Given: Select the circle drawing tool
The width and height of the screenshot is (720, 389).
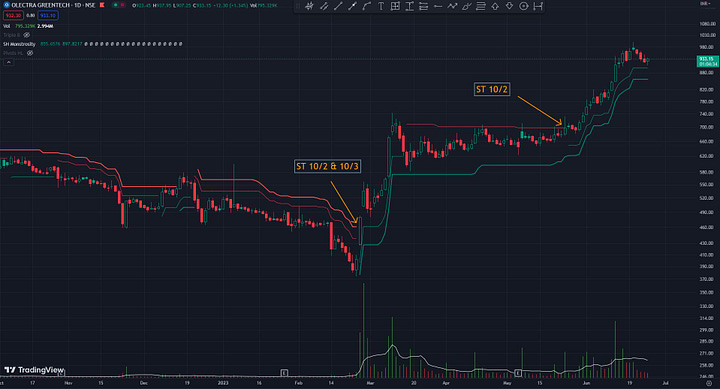Looking at the screenshot, I should pyautogui.click(x=523, y=6).
